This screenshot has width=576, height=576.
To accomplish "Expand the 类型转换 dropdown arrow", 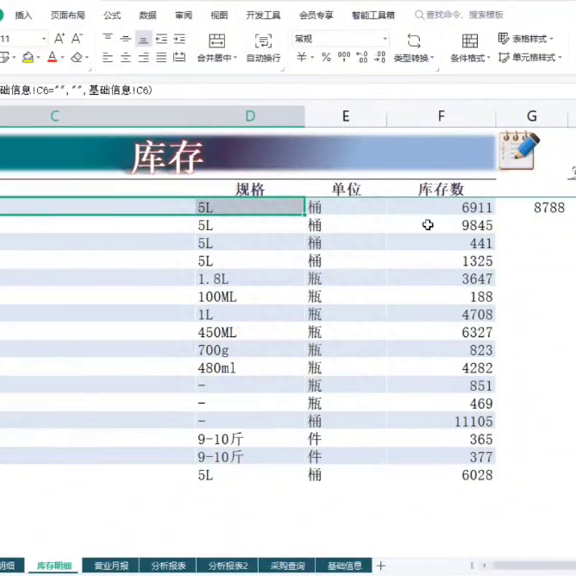I will click(x=432, y=58).
